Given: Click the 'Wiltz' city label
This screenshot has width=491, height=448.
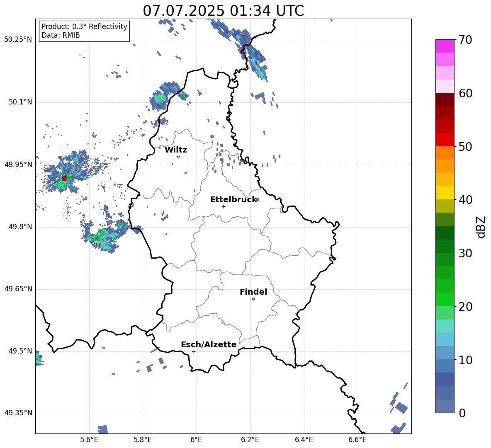Looking at the screenshot, I should pyautogui.click(x=176, y=150).
